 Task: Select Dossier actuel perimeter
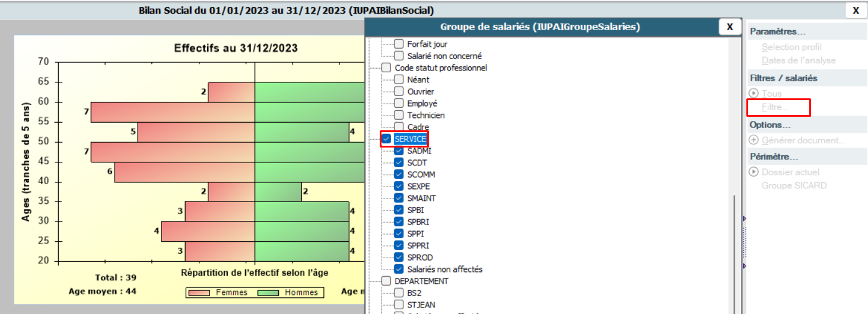tap(790, 172)
